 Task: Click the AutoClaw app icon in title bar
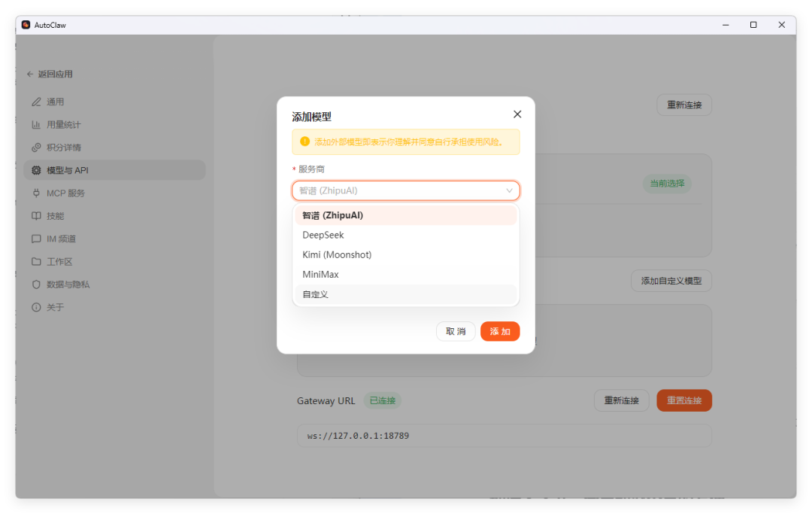(26, 24)
